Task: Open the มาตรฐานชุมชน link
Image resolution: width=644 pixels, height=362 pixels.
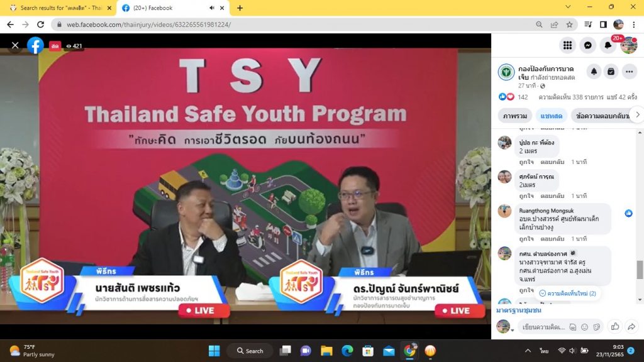Action: (518, 310)
